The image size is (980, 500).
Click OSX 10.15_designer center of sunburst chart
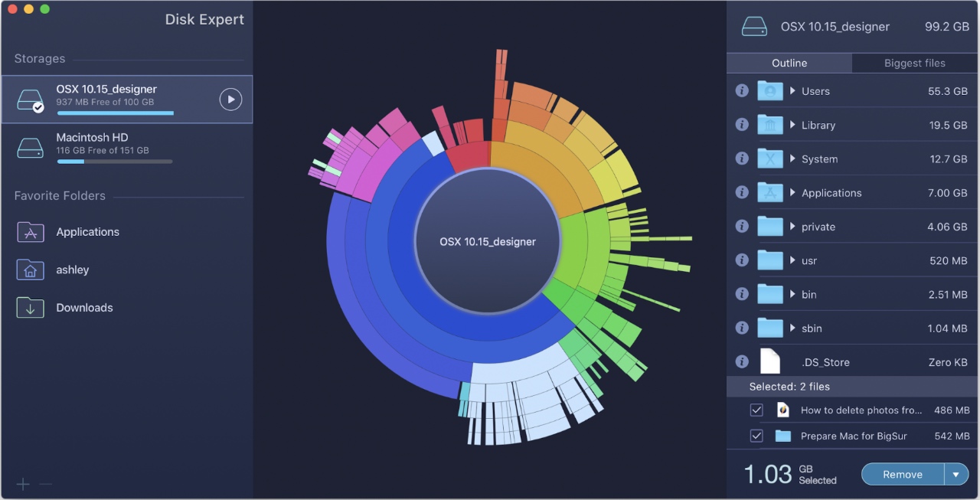(488, 241)
